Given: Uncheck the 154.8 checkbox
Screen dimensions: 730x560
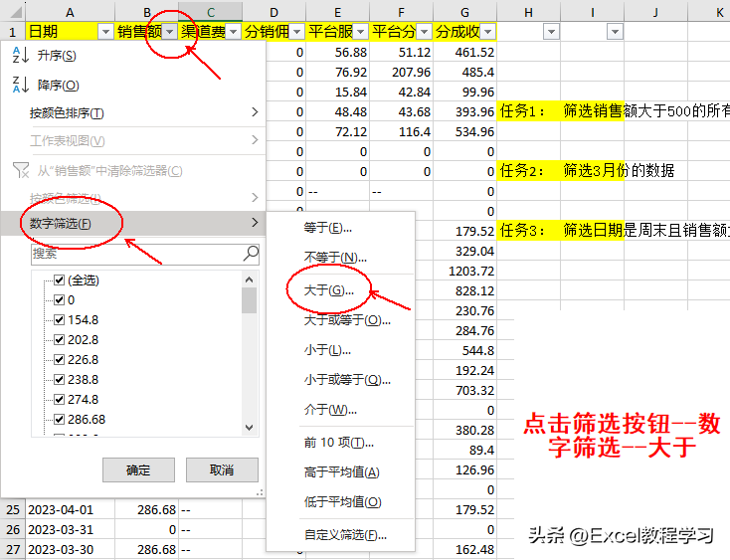Looking at the screenshot, I should click(59, 320).
